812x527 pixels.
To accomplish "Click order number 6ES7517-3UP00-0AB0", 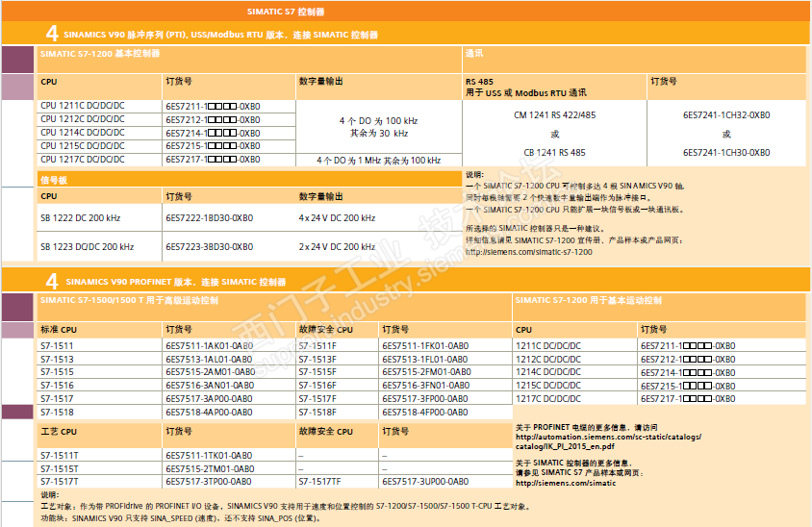I will coord(425,482).
